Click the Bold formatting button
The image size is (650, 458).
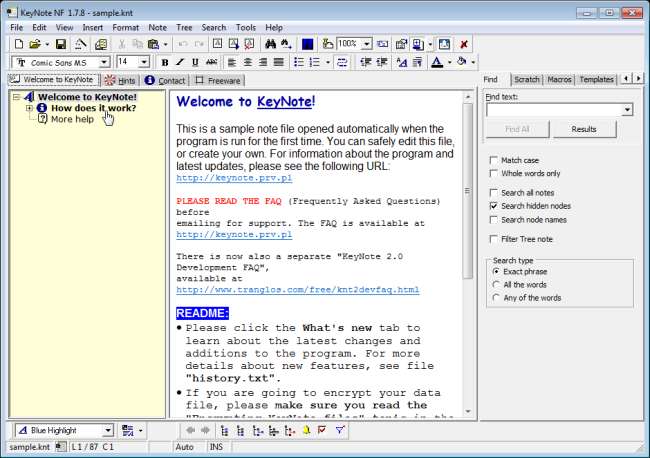click(165, 62)
